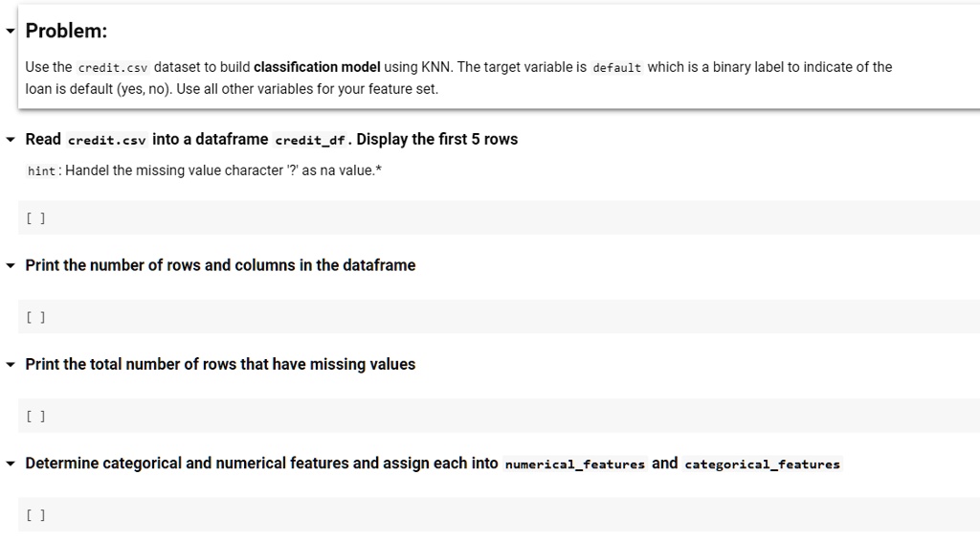
Task: Run the cell below the missing values heading
Action: [35, 416]
